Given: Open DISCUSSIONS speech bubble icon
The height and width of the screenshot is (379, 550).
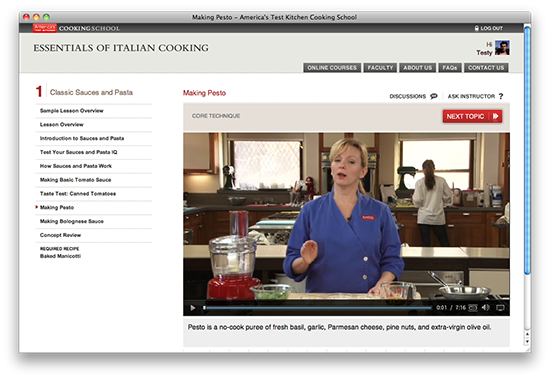Looking at the screenshot, I should tap(434, 96).
